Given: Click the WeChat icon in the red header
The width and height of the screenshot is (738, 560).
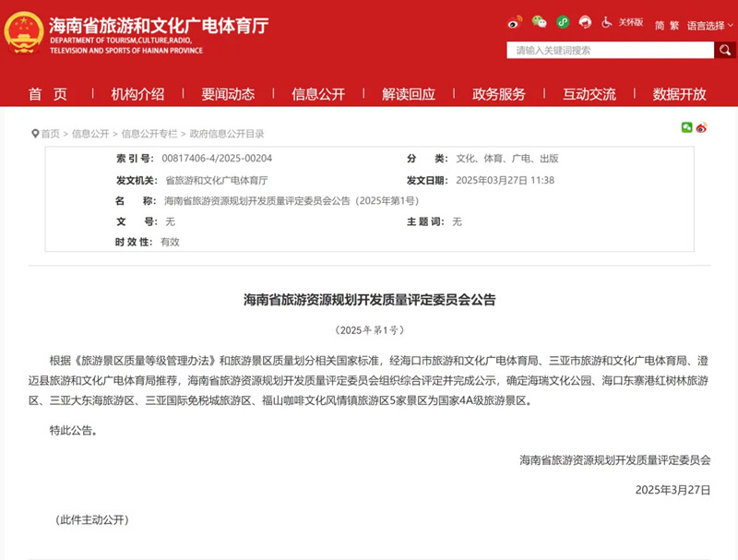Looking at the screenshot, I should click(x=540, y=23).
